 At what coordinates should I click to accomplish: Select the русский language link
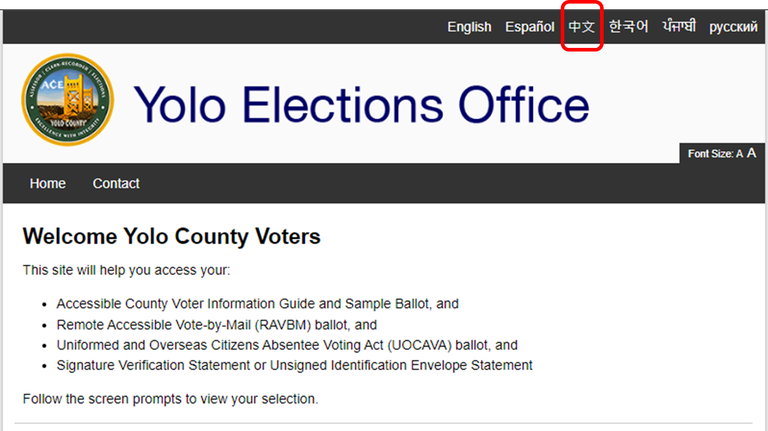pos(733,27)
